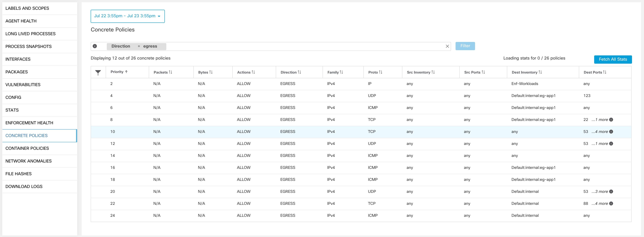Open the Jul 22 - Jul 23 date range dropdown
Screen dimensions: 644x237
tap(128, 16)
